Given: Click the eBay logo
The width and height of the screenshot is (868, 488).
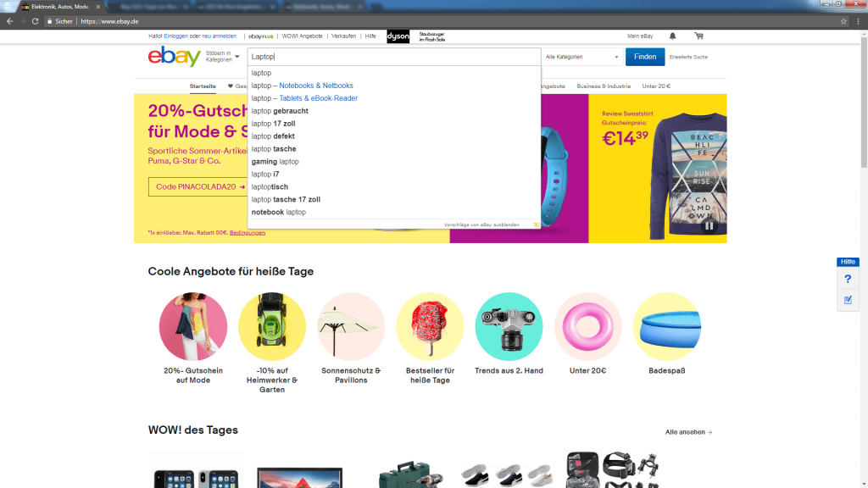Looking at the screenshot, I should [174, 57].
